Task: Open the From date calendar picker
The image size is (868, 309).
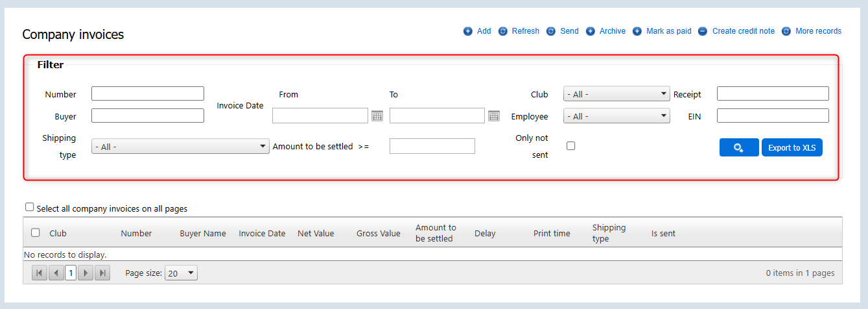Action: tap(377, 116)
